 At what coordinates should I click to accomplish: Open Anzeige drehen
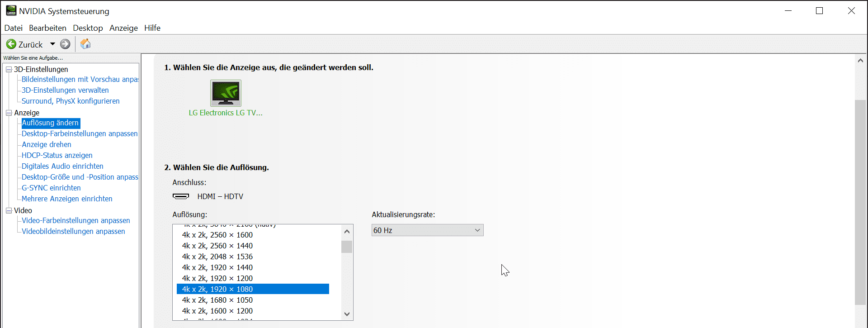point(47,144)
